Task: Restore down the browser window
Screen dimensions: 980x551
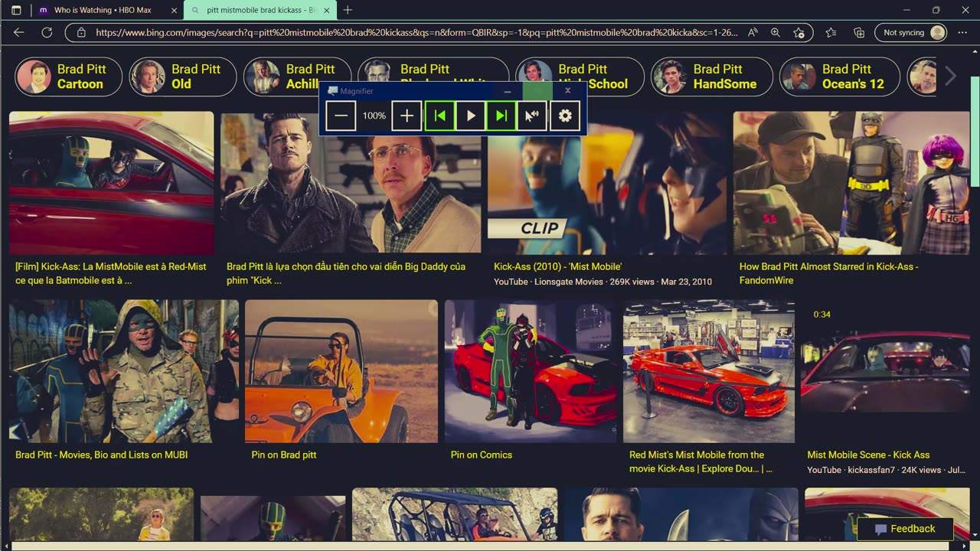Action: (936, 10)
